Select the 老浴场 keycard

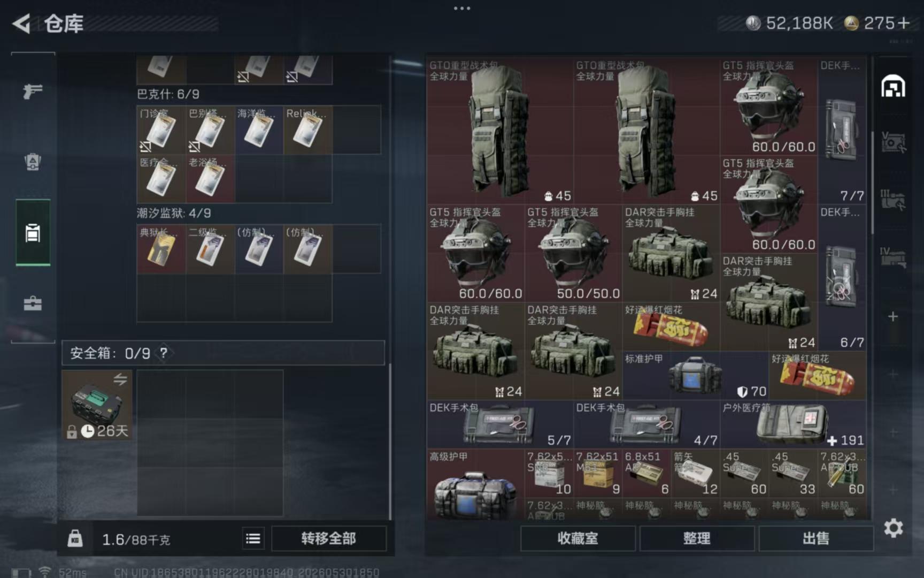tap(210, 179)
